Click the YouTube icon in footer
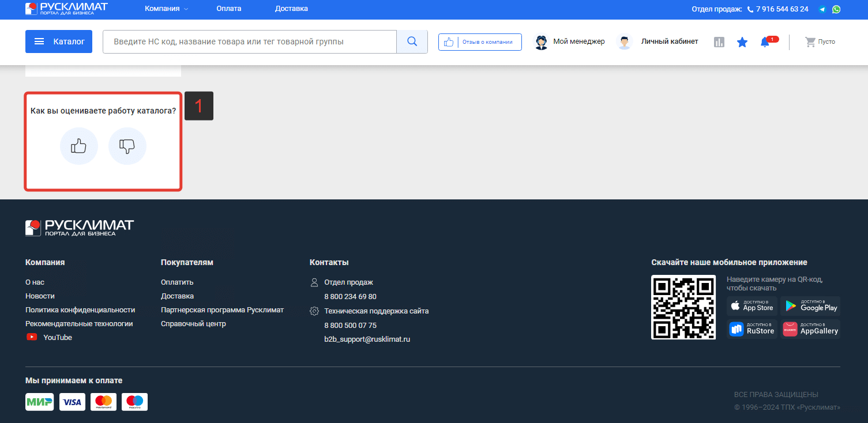868x423 pixels. tap(32, 337)
